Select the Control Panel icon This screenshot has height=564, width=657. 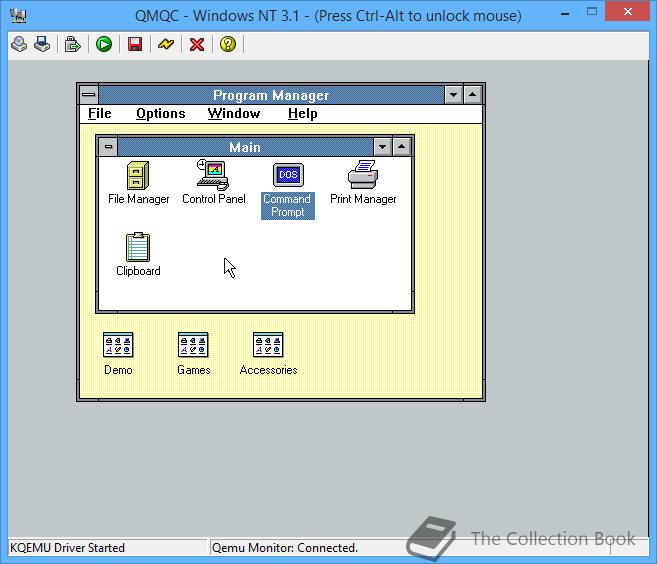click(213, 175)
